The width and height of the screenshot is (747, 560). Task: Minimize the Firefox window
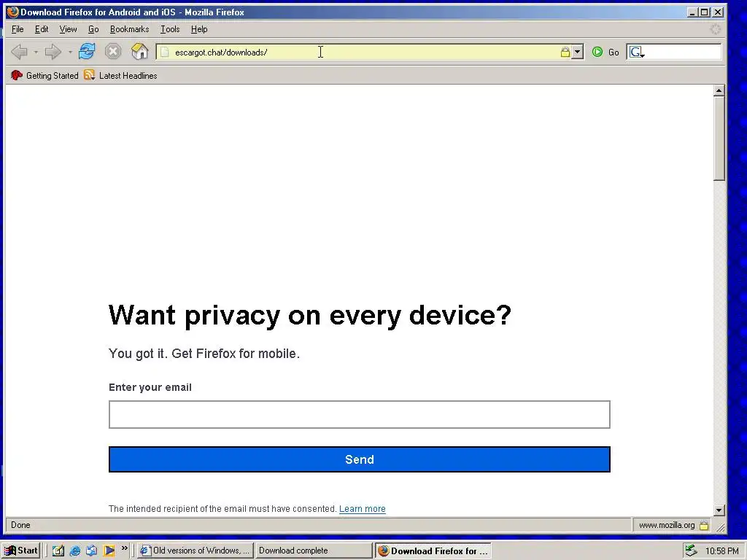pos(693,12)
